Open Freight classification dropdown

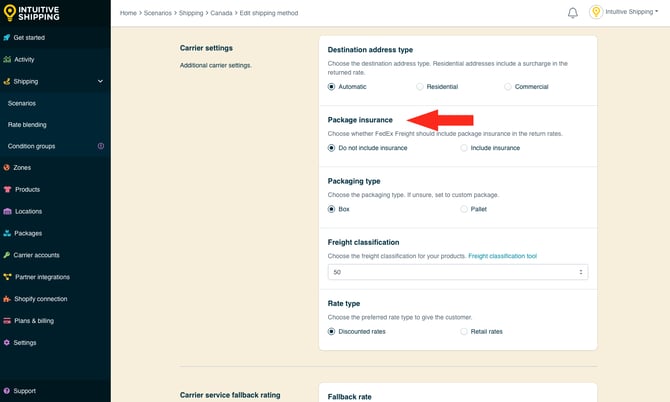click(x=458, y=272)
